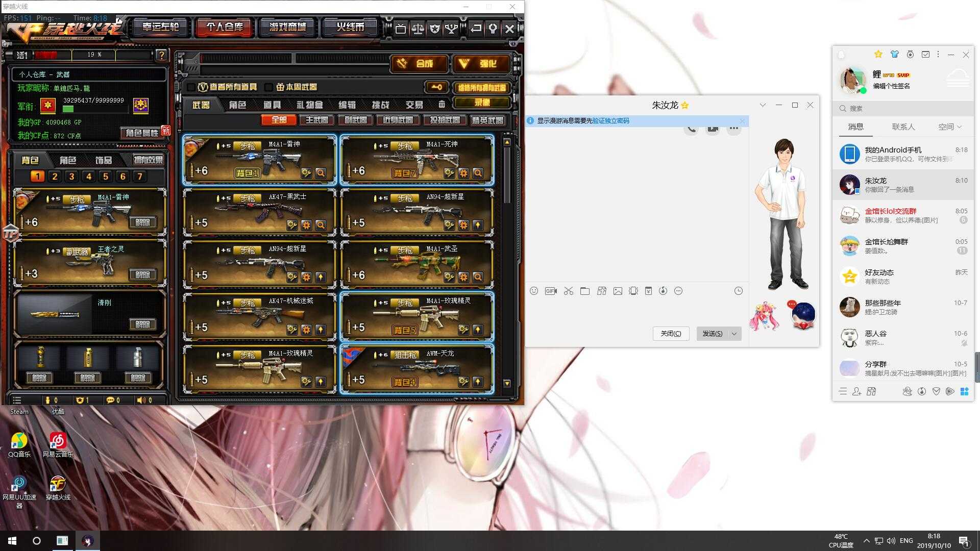Open the QQ app grid icon

point(964,391)
